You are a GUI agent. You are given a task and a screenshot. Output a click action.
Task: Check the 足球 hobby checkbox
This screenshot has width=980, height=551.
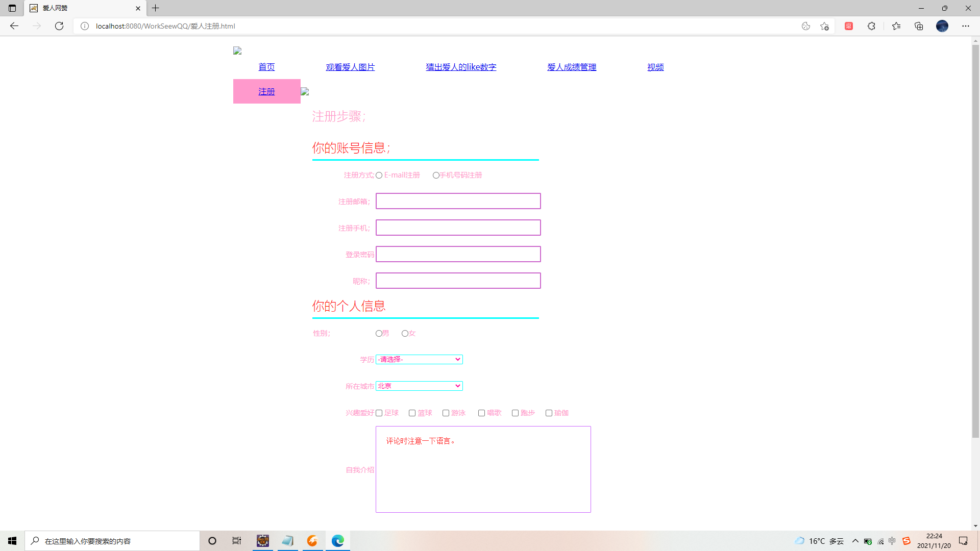point(379,413)
